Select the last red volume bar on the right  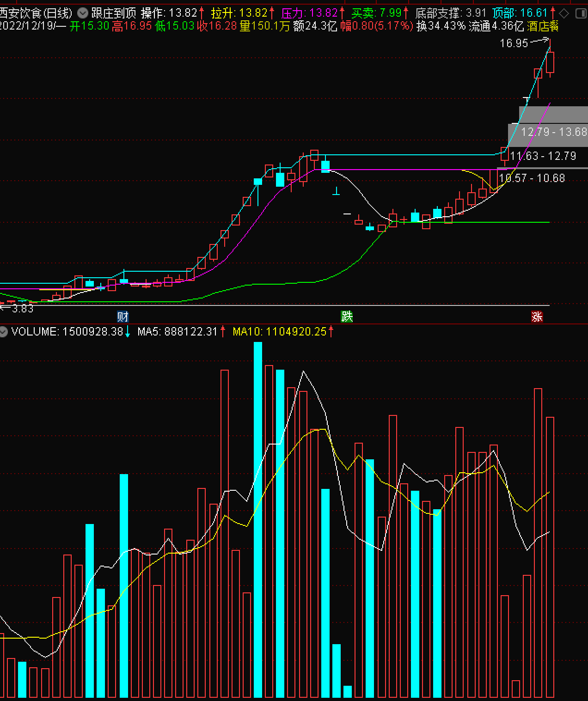coord(550,557)
